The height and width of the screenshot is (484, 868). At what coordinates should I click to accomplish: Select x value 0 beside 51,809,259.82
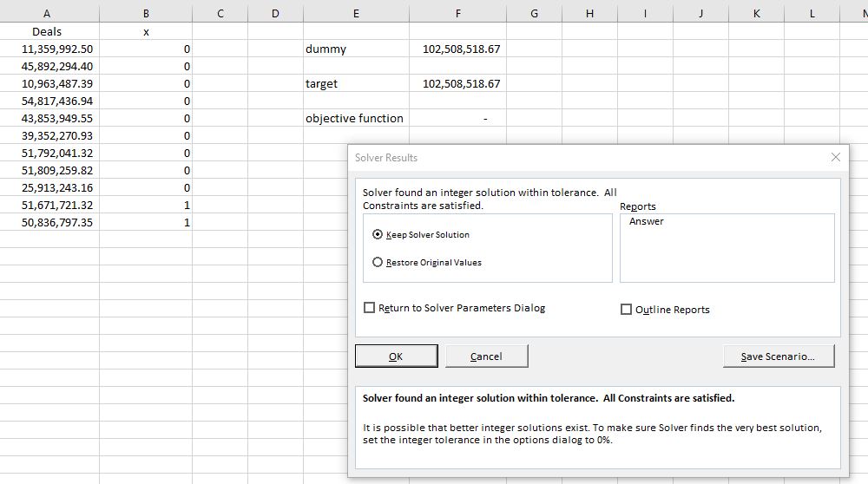(x=146, y=170)
